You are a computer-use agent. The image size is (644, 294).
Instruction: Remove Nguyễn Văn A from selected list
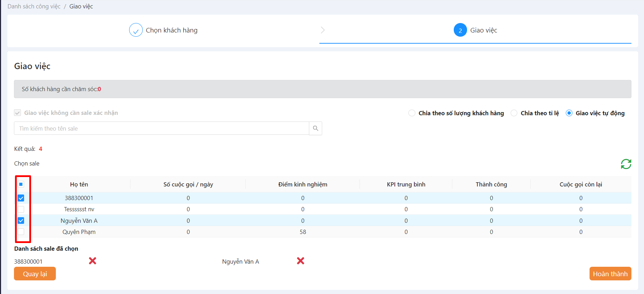tap(301, 261)
